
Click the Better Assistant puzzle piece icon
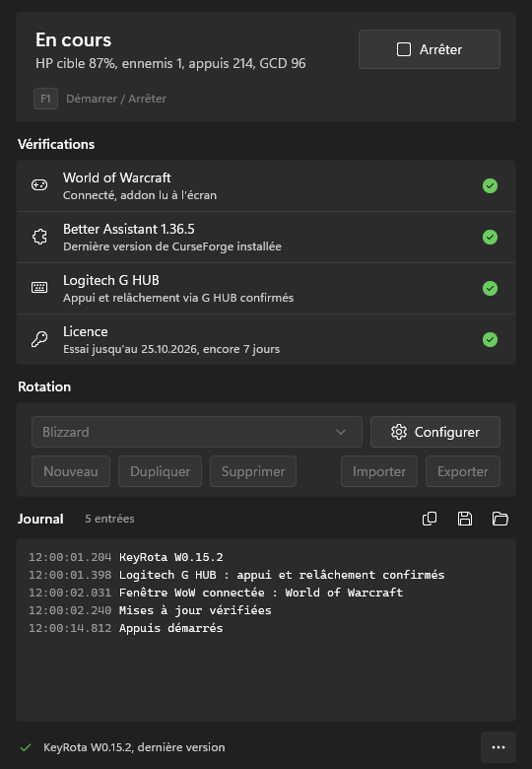pos(39,237)
